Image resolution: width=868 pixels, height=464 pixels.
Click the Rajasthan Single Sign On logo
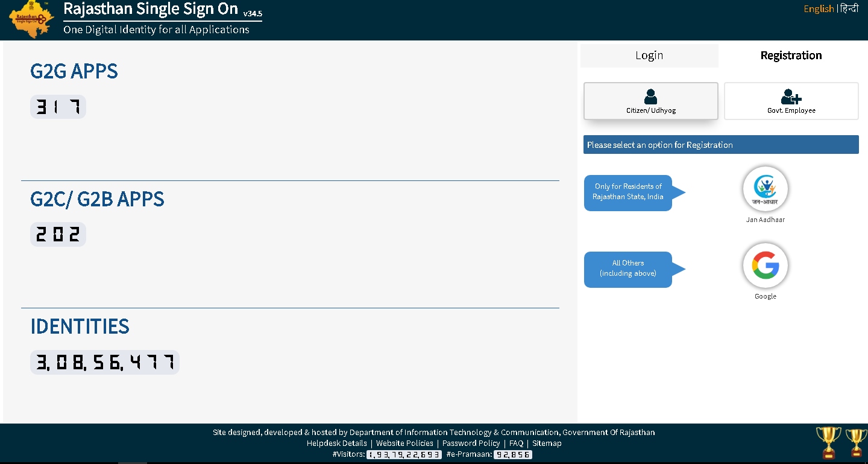coord(31,20)
